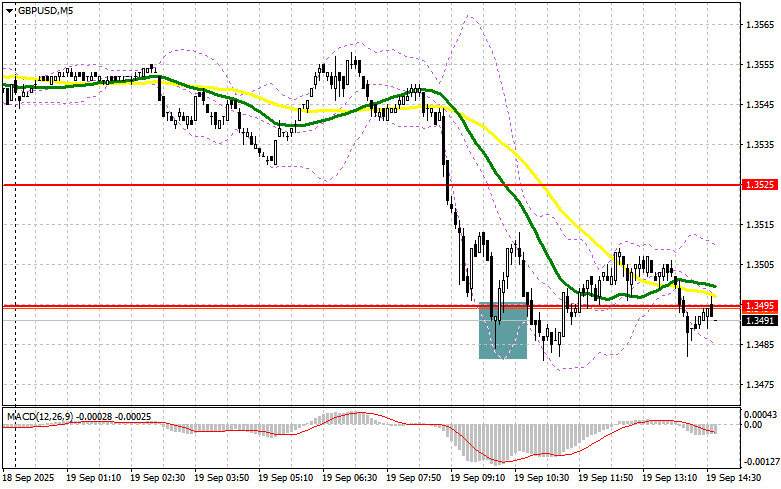Screen dimensions: 781x489
Task: Click the 1.3555 price scale value
Action: 760,65
